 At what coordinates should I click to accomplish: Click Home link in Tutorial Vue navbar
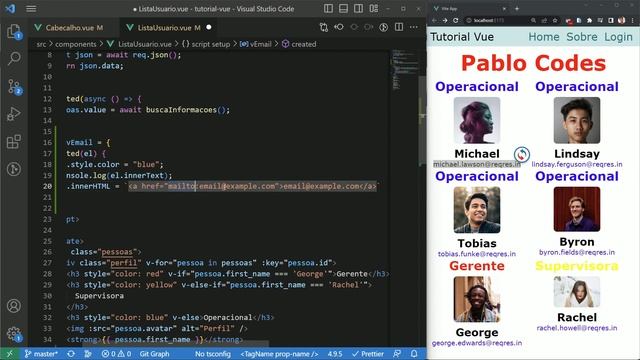(544, 37)
